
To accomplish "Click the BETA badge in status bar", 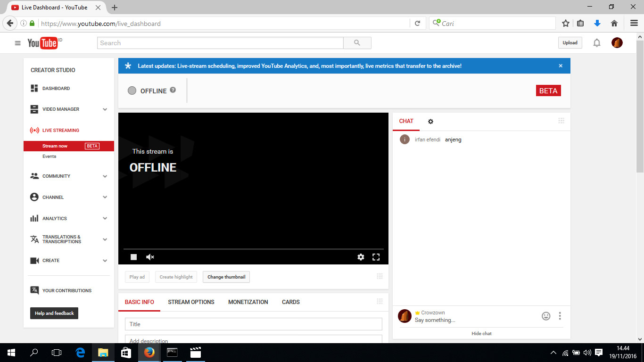I will [x=548, y=91].
